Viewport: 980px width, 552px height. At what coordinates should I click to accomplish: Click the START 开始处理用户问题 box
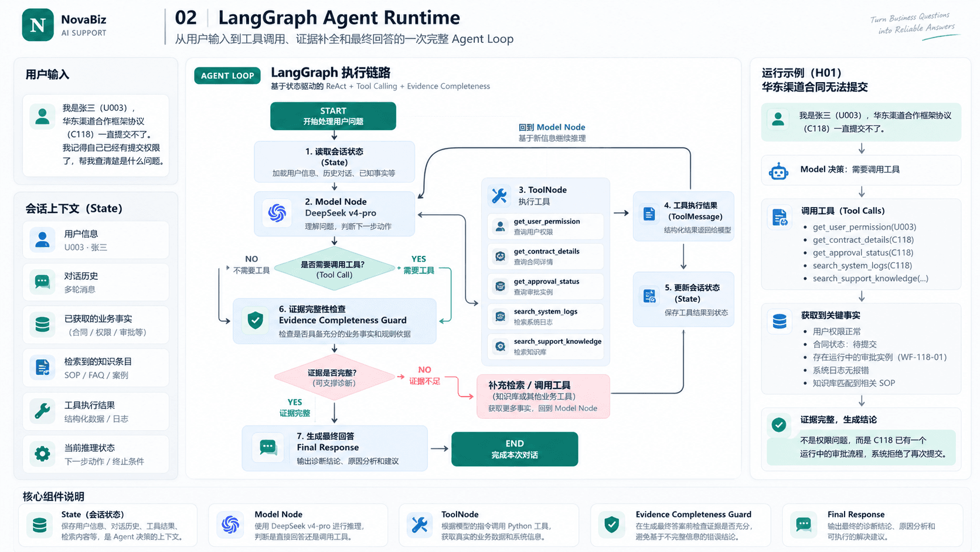pyautogui.click(x=333, y=116)
